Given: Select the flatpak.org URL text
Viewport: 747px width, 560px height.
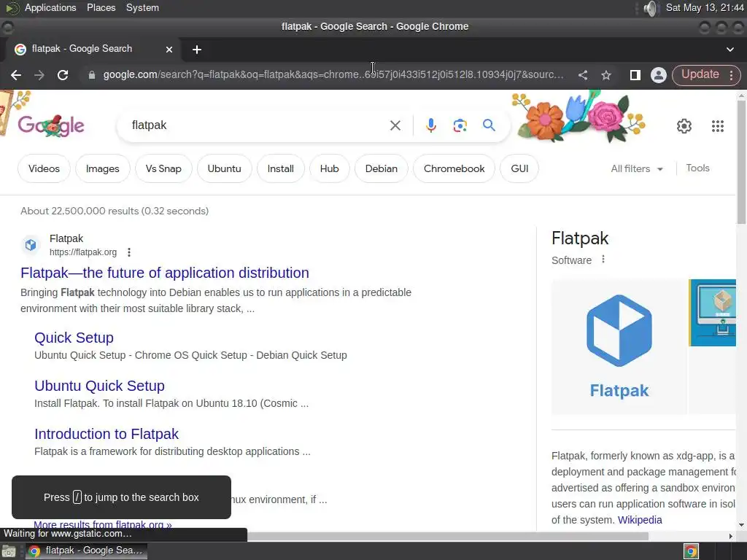Looking at the screenshot, I should [x=83, y=252].
